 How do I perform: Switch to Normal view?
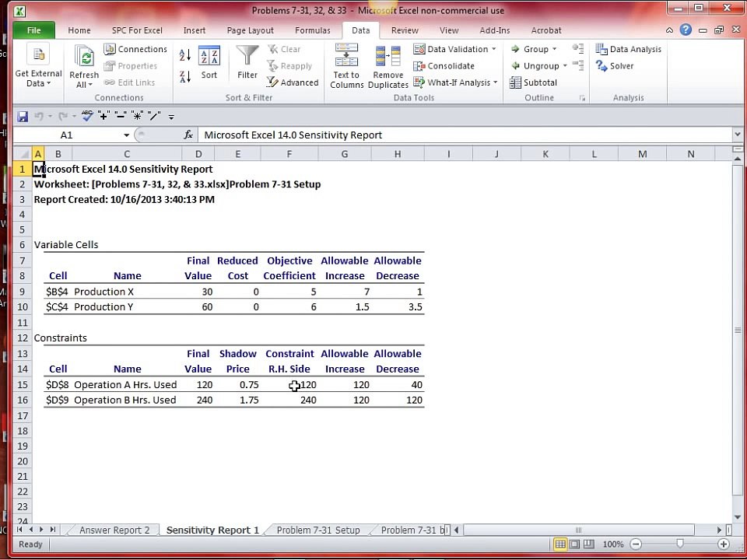[560, 544]
